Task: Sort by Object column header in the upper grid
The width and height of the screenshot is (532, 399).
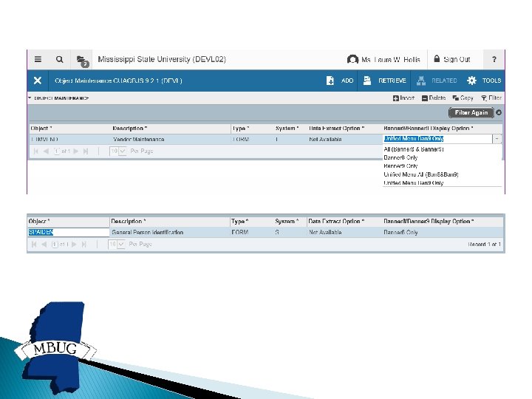Action: (x=41, y=129)
